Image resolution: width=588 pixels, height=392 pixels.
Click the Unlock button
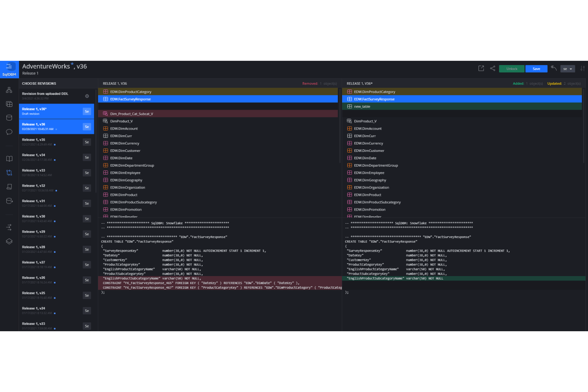[x=512, y=69]
